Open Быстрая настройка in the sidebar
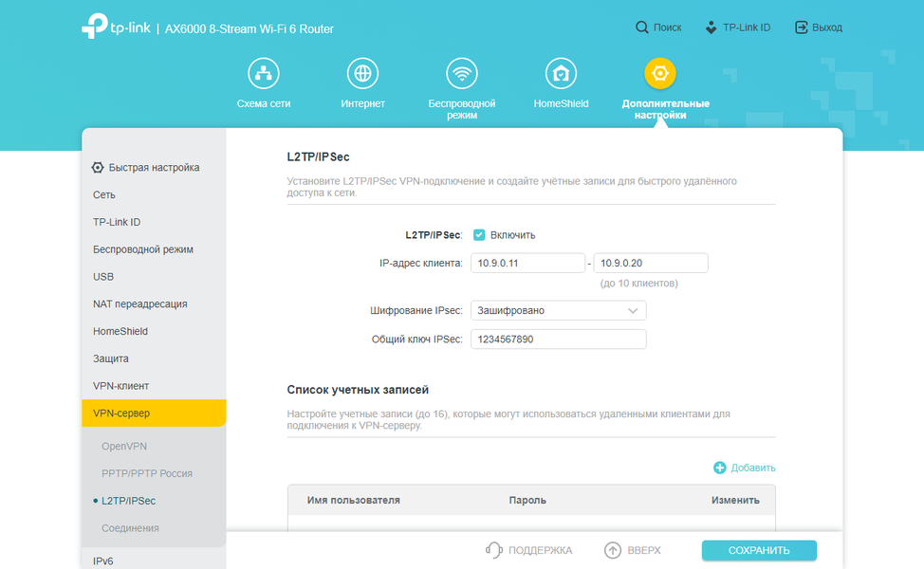Viewport: 924px width, 569px height. (x=154, y=167)
